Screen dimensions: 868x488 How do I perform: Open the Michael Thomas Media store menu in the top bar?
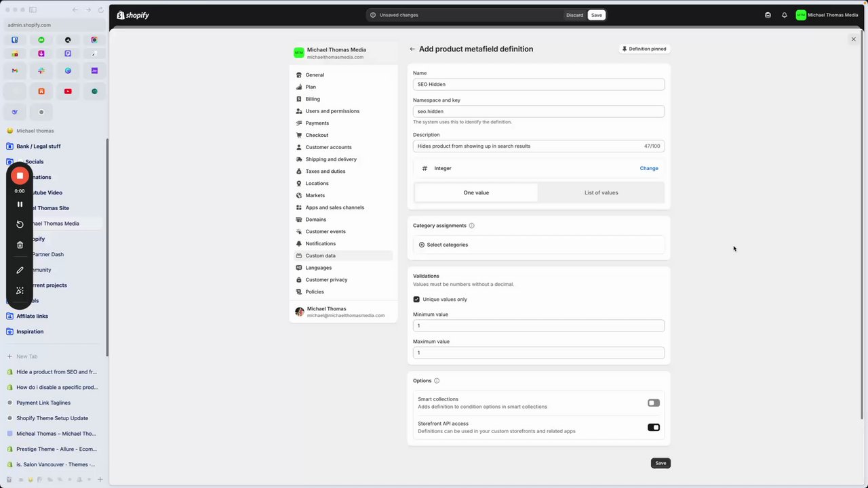pos(827,15)
